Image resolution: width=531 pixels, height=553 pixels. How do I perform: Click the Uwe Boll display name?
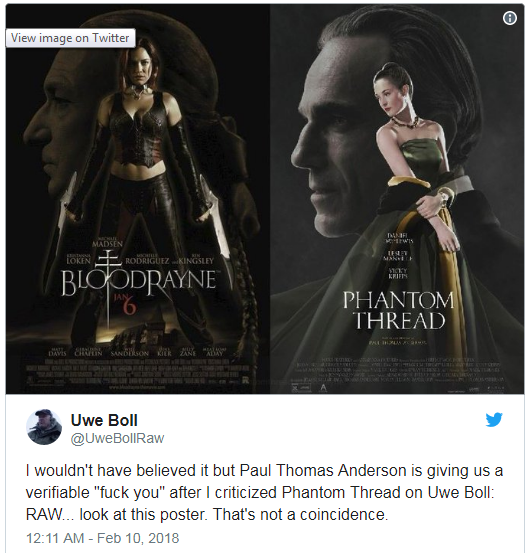(104, 420)
